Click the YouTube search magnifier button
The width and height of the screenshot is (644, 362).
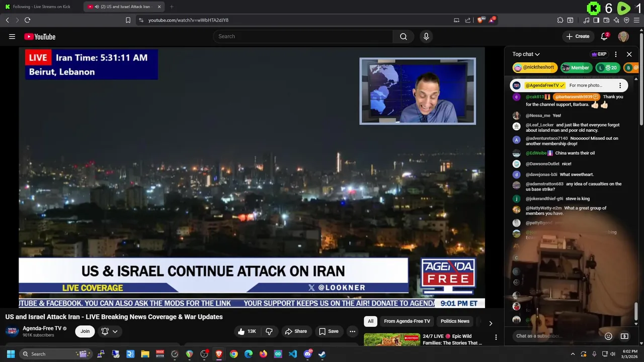(404, 36)
